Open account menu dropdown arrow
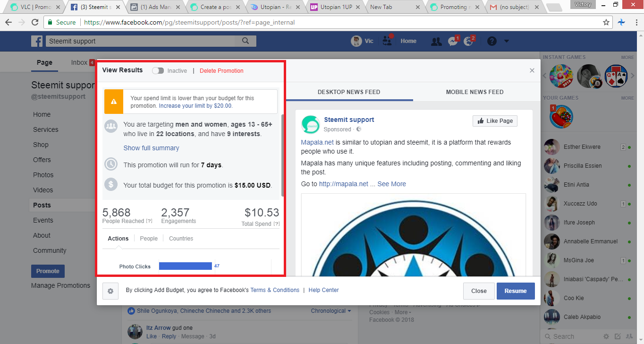This screenshot has width=644, height=344. click(x=507, y=41)
